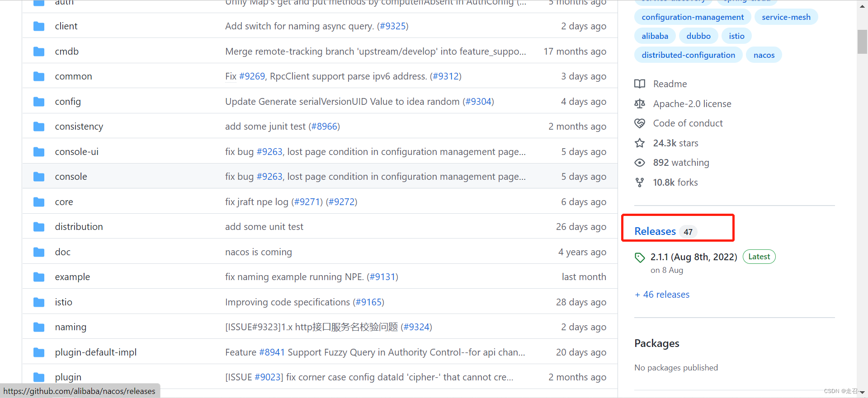The height and width of the screenshot is (398, 868).
Task: View the Code of conduct
Action: click(x=688, y=123)
